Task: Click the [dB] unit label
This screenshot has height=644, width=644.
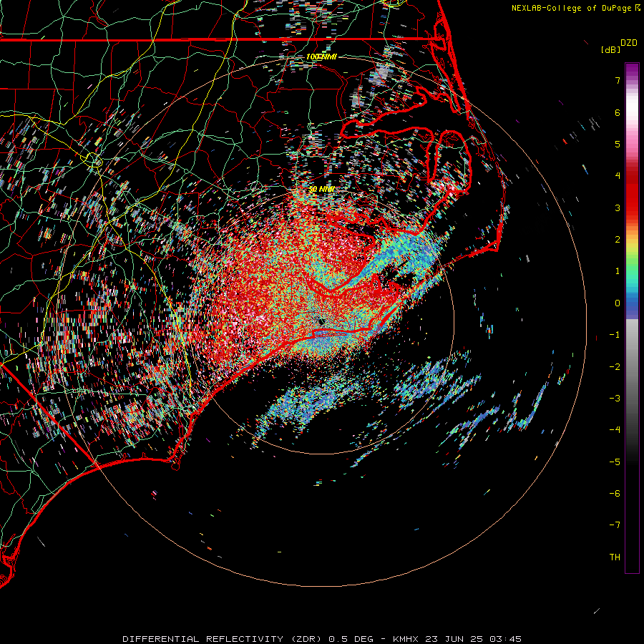Action: pyautogui.click(x=610, y=49)
